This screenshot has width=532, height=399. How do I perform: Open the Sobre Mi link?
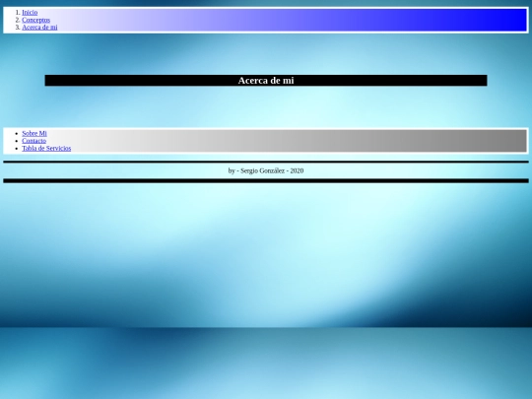[34, 133]
